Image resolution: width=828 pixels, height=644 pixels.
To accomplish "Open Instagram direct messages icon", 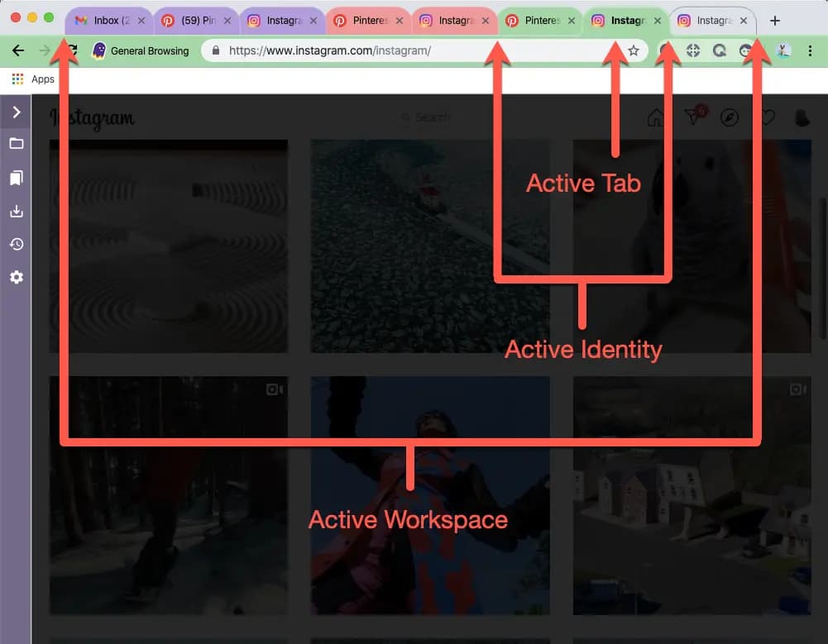I will point(693,118).
